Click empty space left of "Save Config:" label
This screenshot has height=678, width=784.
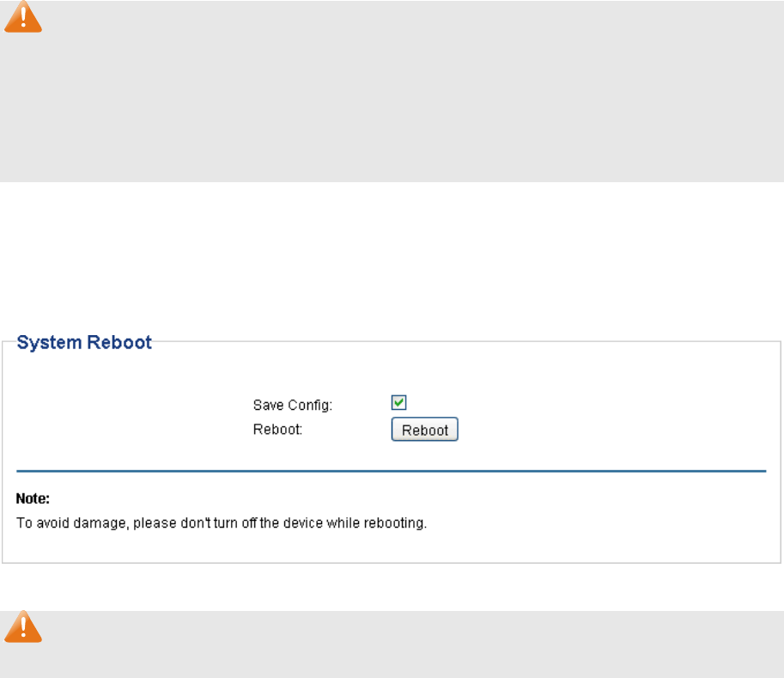[x=129, y=404]
